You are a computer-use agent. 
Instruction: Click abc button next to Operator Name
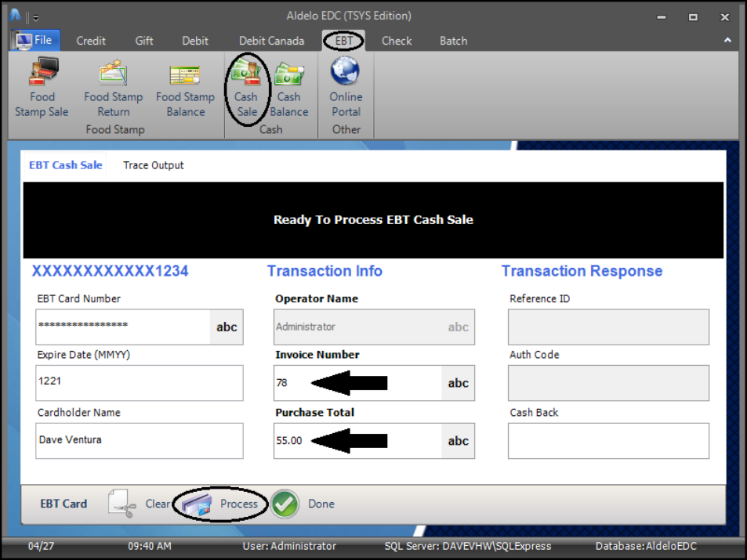[458, 327]
